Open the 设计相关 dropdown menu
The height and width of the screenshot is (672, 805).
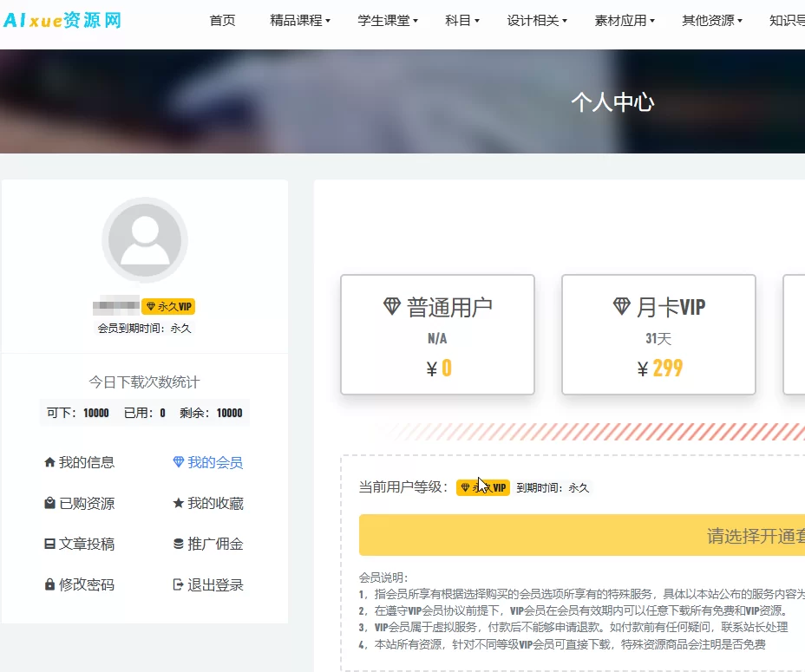click(537, 21)
